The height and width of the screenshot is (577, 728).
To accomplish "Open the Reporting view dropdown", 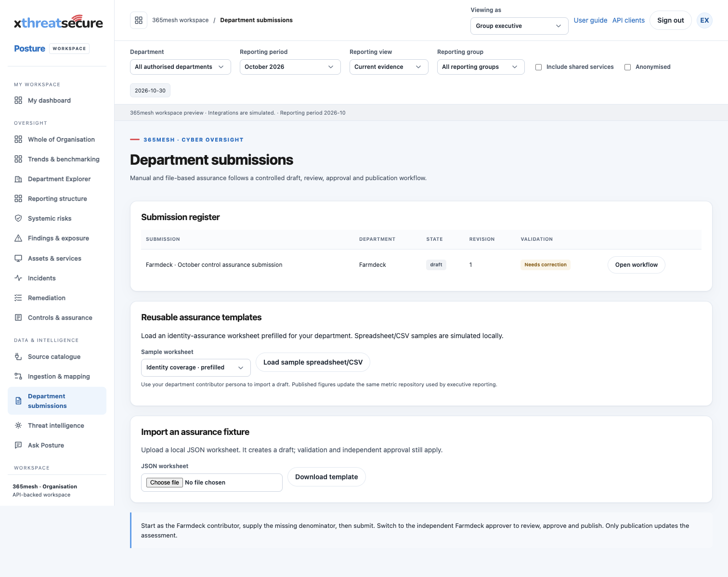I will click(389, 67).
